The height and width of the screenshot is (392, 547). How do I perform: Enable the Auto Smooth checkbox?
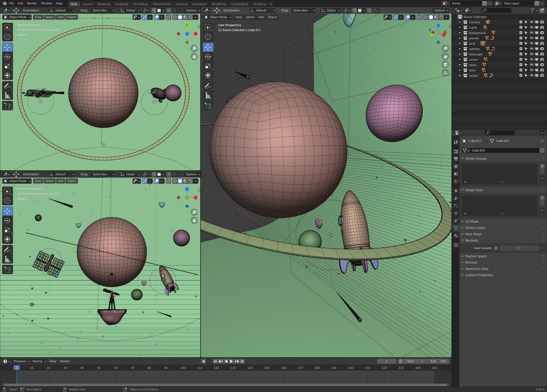click(x=496, y=248)
